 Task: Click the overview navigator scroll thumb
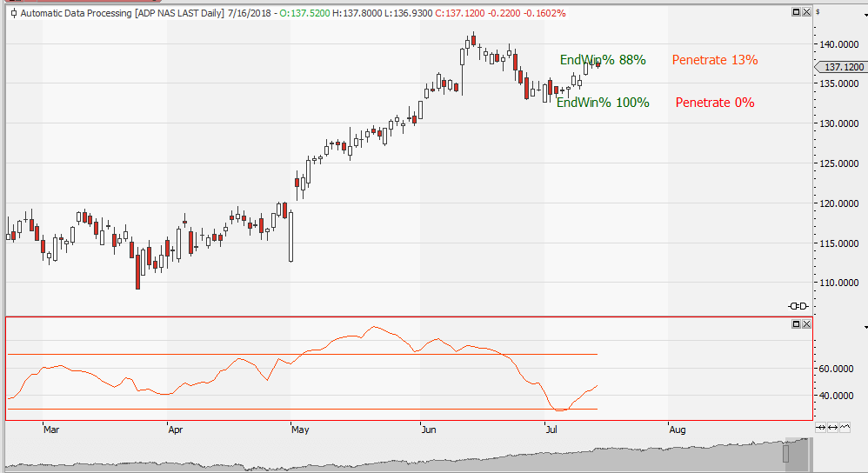point(785,454)
